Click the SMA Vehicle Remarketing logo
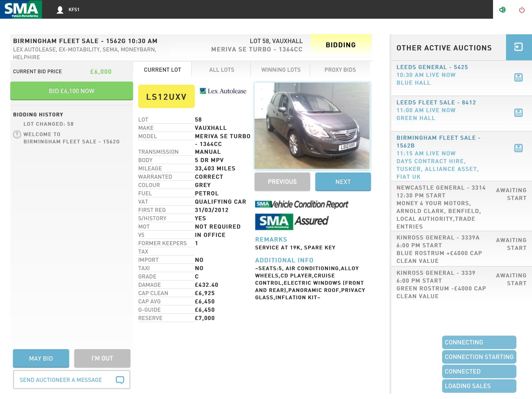The height and width of the screenshot is (399, 532). (21, 9)
